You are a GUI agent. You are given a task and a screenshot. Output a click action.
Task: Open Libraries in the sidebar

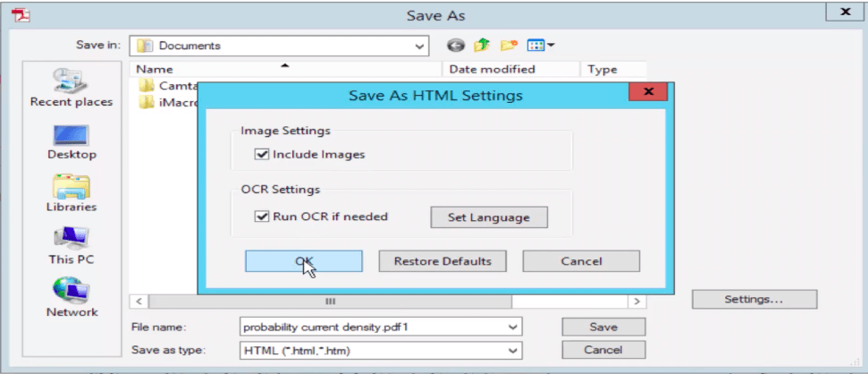click(72, 192)
